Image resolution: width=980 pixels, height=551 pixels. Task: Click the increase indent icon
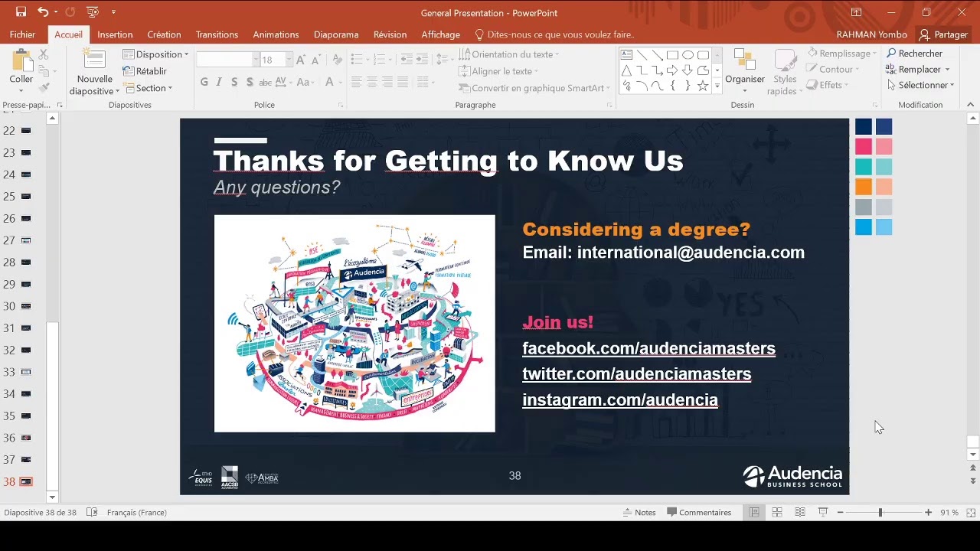422,60
